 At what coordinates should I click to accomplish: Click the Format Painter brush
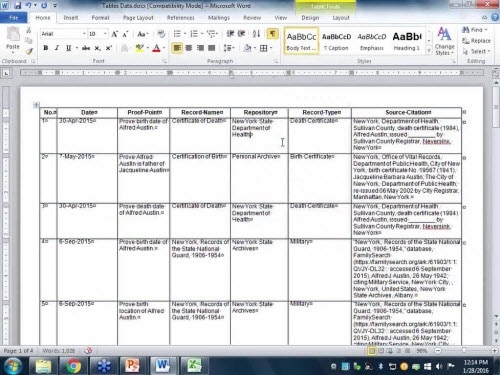29,51
